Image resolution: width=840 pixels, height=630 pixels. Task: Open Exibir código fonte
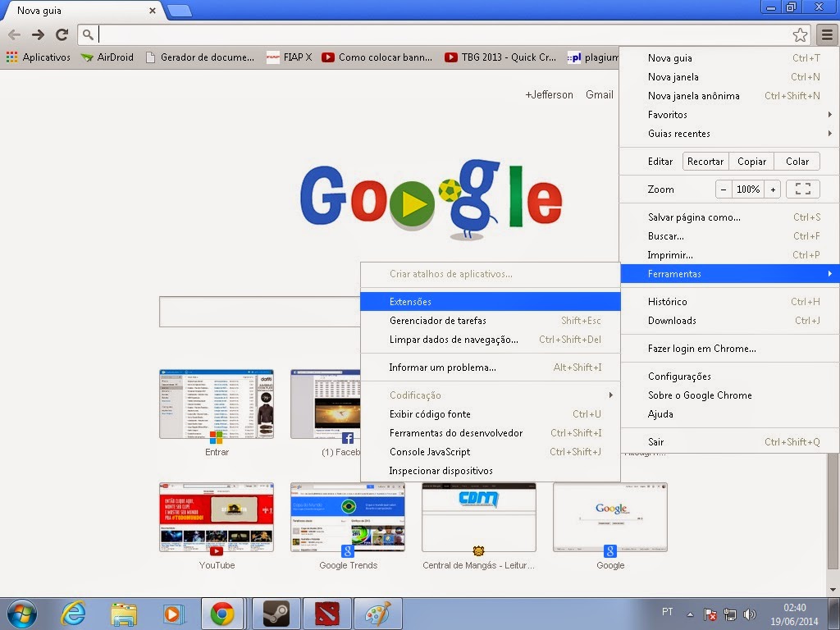491,414
